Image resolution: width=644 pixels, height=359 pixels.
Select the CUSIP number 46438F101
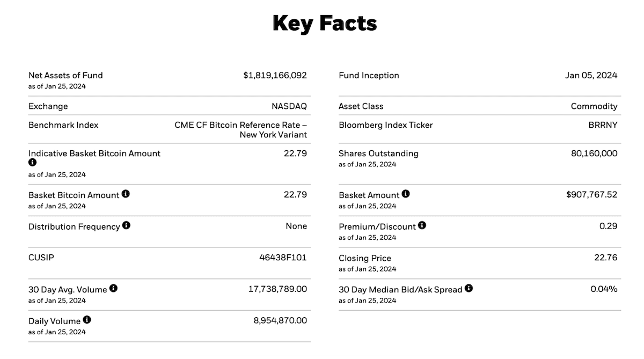[x=283, y=258]
